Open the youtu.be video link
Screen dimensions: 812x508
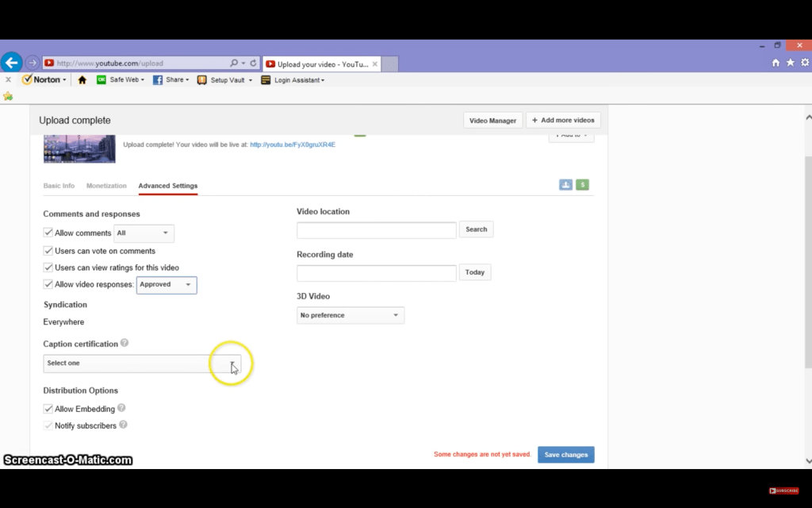[293, 144]
